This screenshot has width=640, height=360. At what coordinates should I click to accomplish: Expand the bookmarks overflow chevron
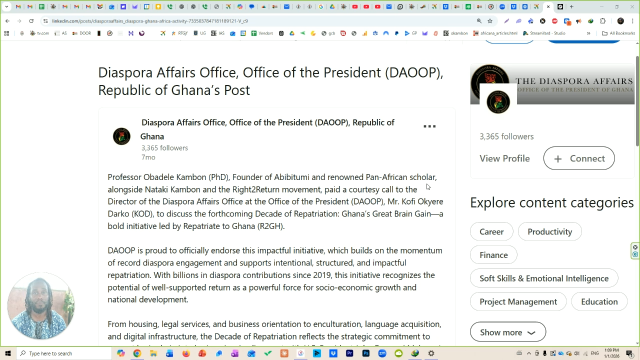click(x=588, y=33)
